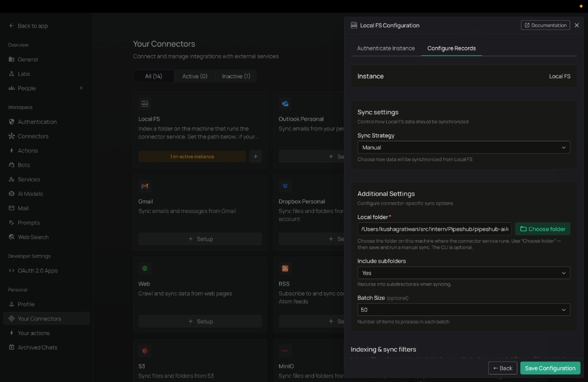Click the Bots sidebar icon
This screenshot has width=588, height=382.
[11, 165]
